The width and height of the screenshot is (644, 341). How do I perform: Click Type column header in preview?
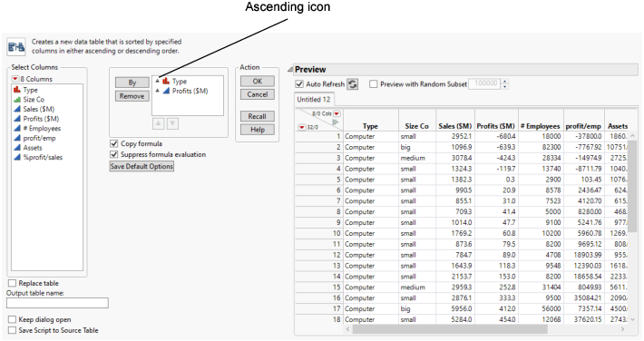370,127
